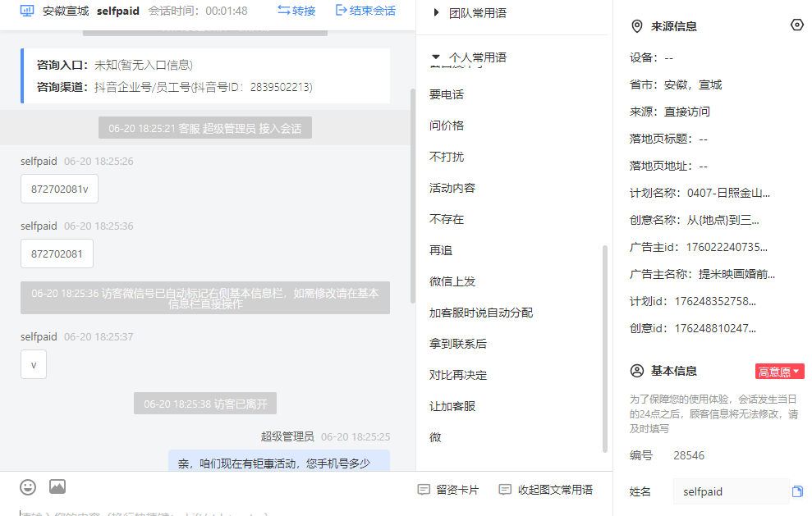Click the 创意名称 value
This screenshot has height=516, width=812.
(x=723, y=220)
